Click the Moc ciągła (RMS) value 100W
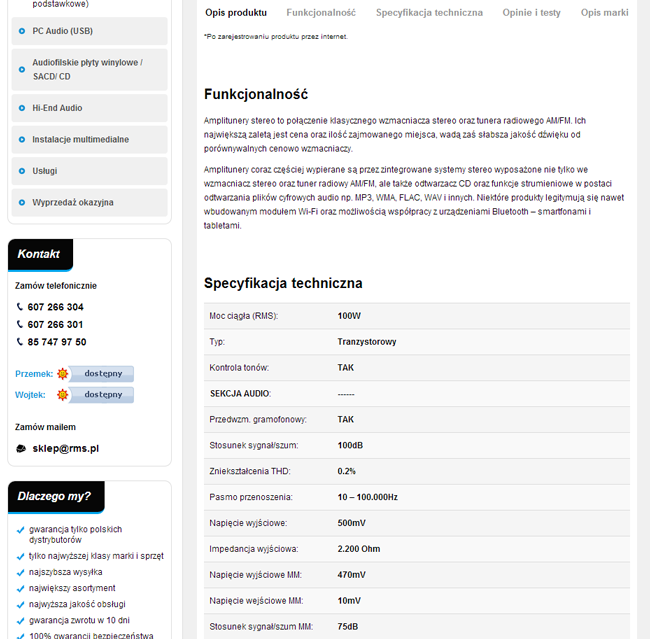Screen dimensions: 650x639 tap(349, 316)
